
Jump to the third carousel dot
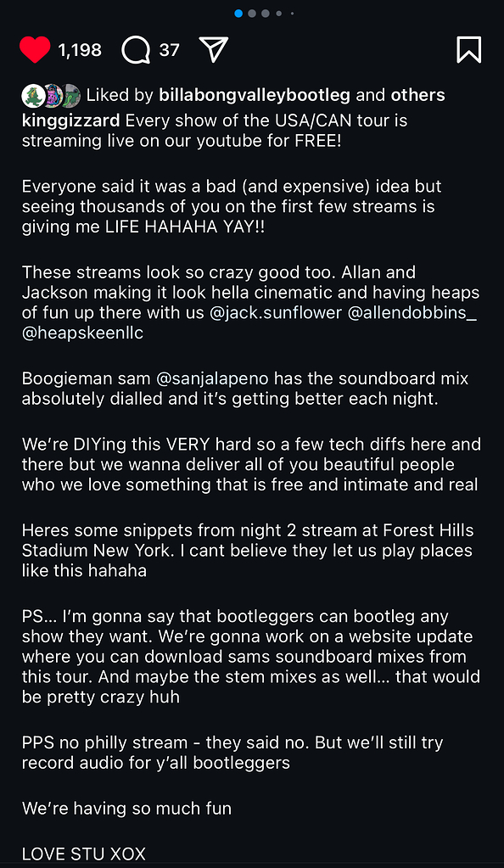click(x=266, y=14)
